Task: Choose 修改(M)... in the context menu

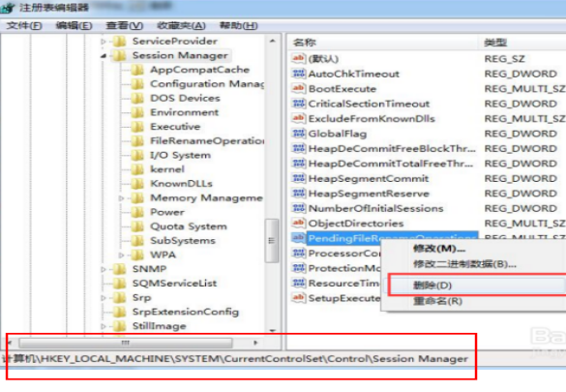Action: tap(439, 249)
